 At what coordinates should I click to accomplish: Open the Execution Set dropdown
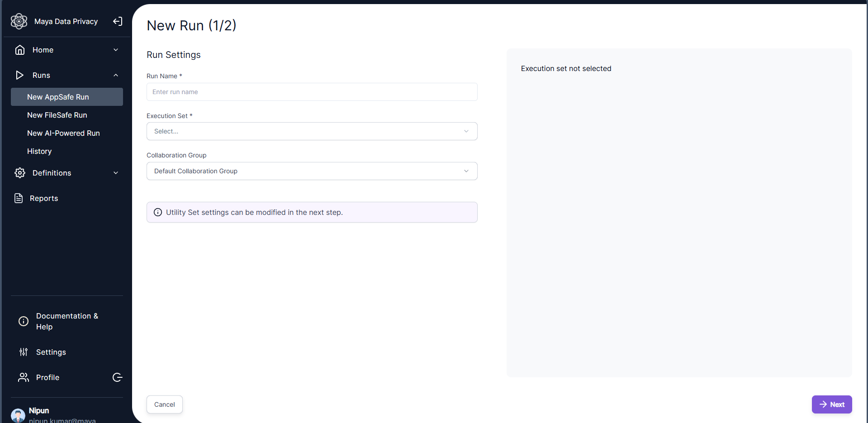coord(312,131)
